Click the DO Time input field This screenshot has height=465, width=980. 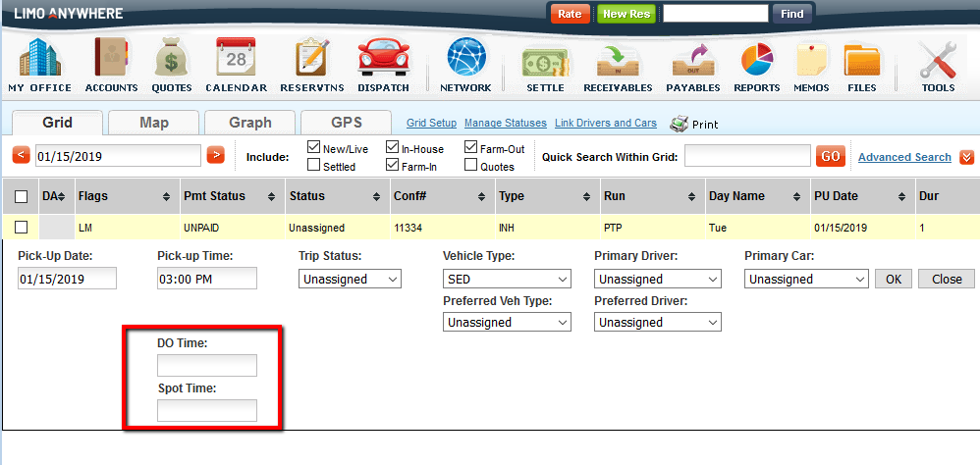coord(207,366)
